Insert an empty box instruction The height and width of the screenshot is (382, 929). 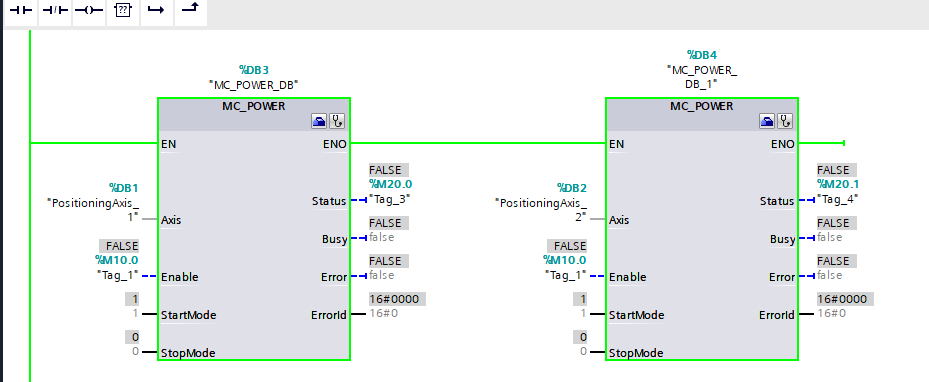click(123, 11)
